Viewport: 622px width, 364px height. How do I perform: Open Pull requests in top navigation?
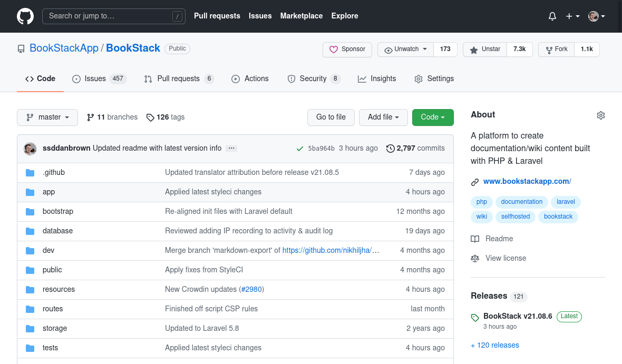pyautogui.click(x=217, y=16)
